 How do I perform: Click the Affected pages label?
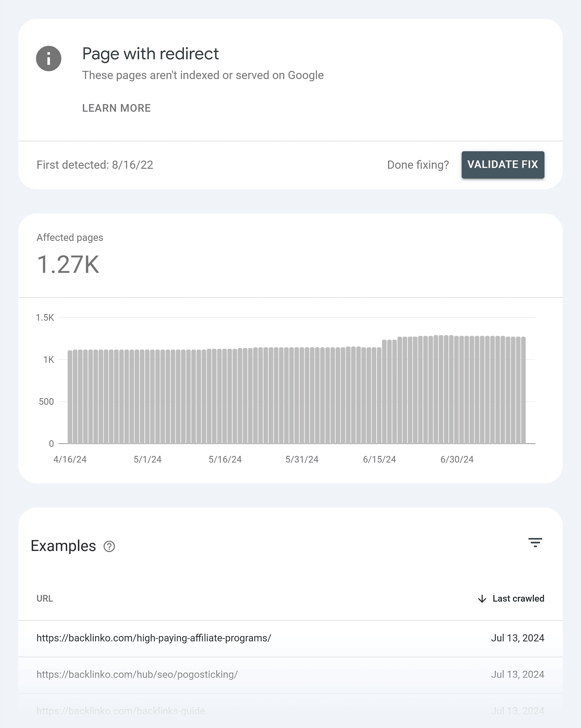tap(70, 237)
